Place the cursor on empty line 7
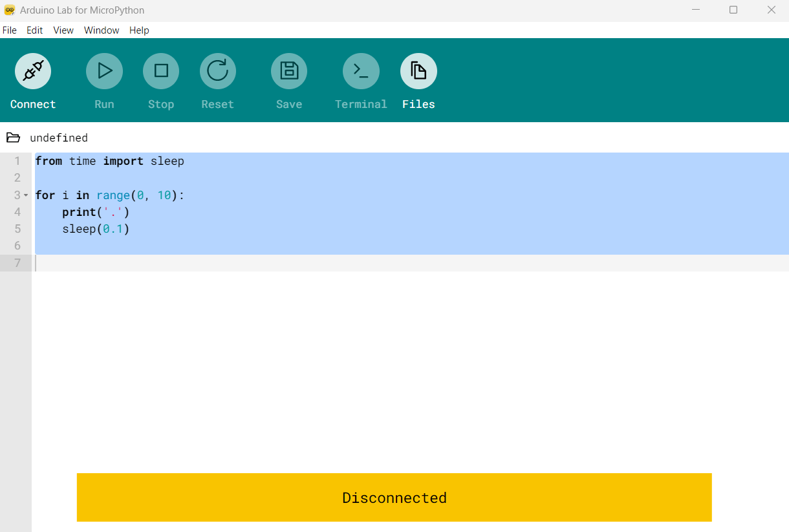789x532 pixels. tap(411, 263)
